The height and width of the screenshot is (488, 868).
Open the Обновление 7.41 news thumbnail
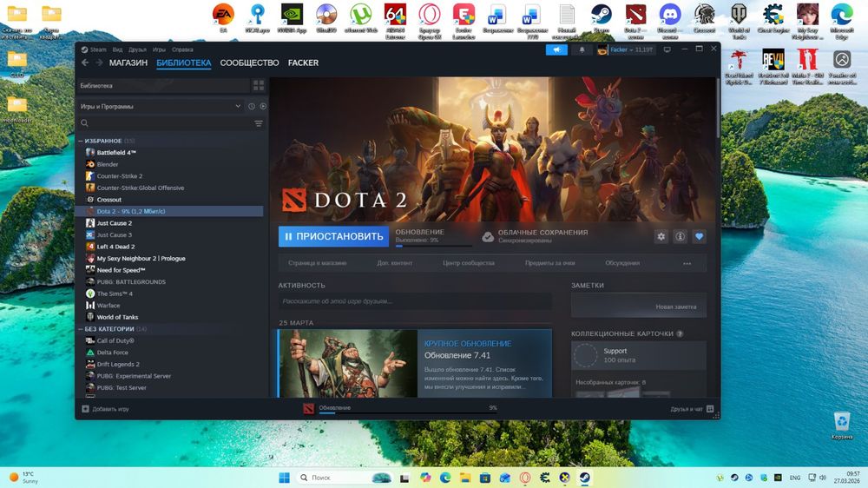coord(348,363)
